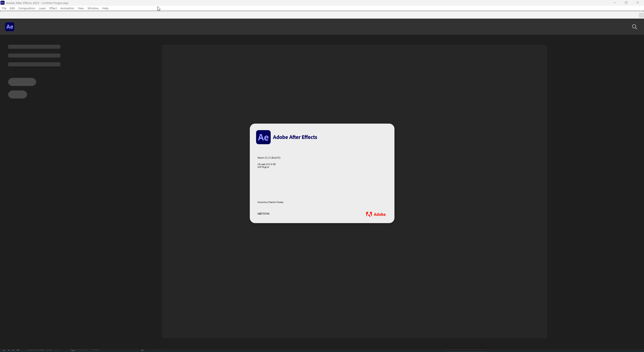
Task: Click the red Adobe logo in the dialog
Action: click(376, 214)
